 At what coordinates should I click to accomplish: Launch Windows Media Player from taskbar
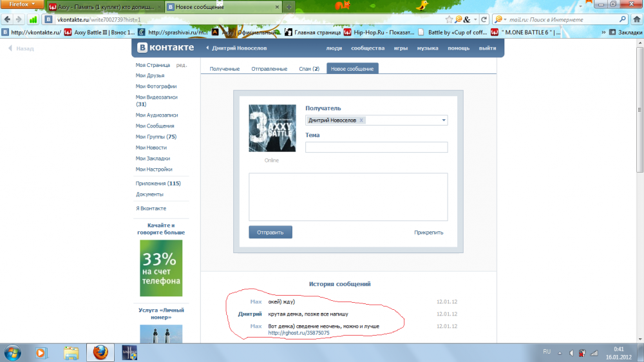coord(41,352)
